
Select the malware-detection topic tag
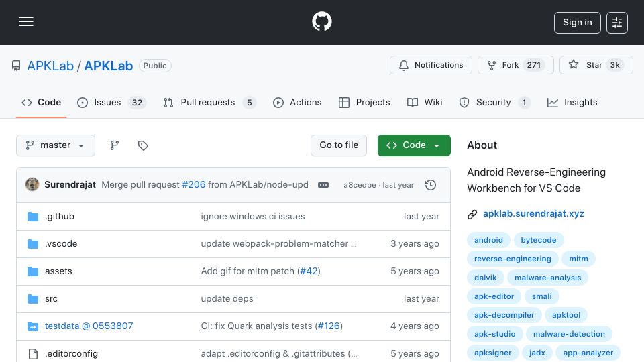pyautogui.click(x=569, y=335)
